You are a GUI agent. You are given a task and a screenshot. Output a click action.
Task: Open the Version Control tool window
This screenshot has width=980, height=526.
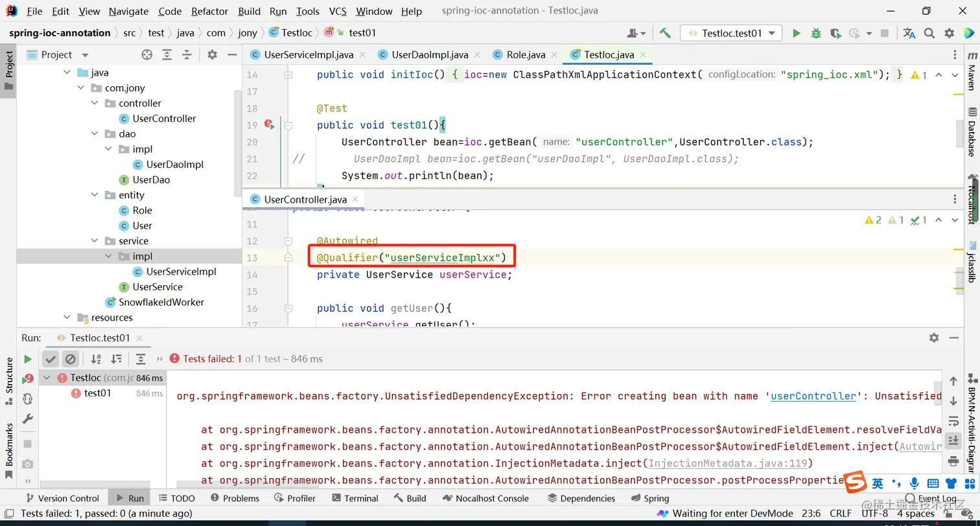[62, 498]
